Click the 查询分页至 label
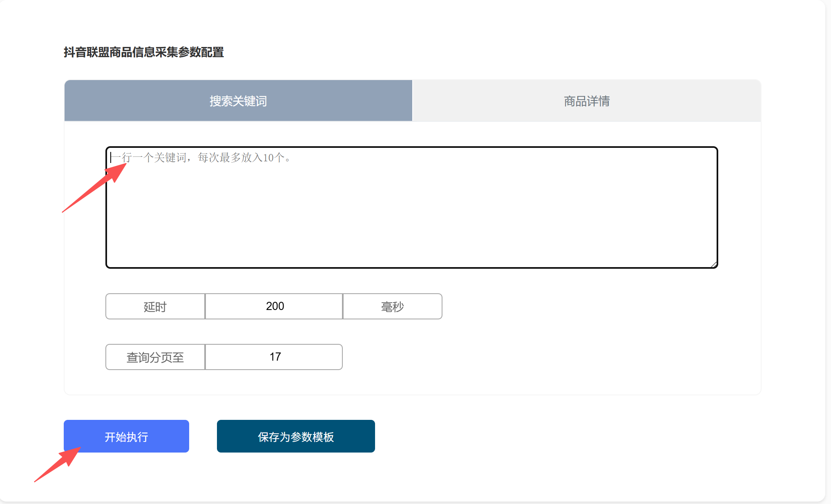The height and width of the screenshot is (504, 831). point(155,357)
